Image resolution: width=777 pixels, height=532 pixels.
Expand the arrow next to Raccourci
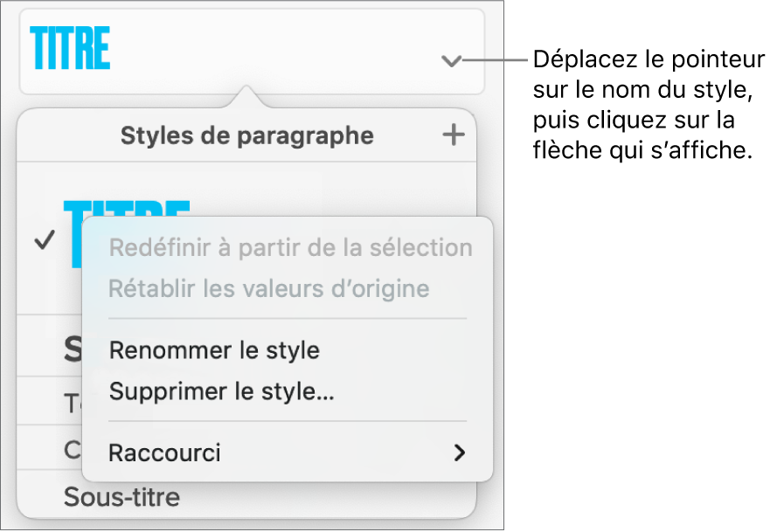click(459, 453)
